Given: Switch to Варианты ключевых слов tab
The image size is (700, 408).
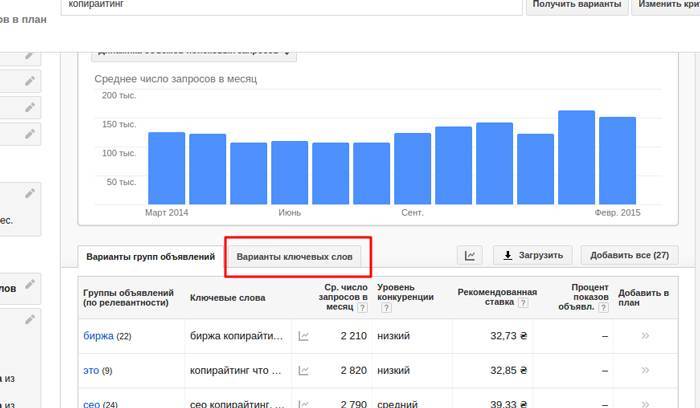Looking at the screenshot, I should pyautogui.click(x=294, y=257).
